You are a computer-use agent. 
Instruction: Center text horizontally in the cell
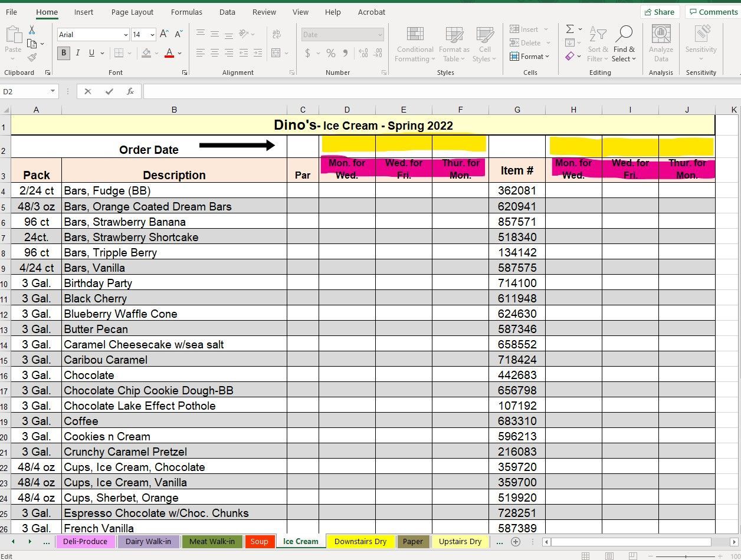pos(215,53)
